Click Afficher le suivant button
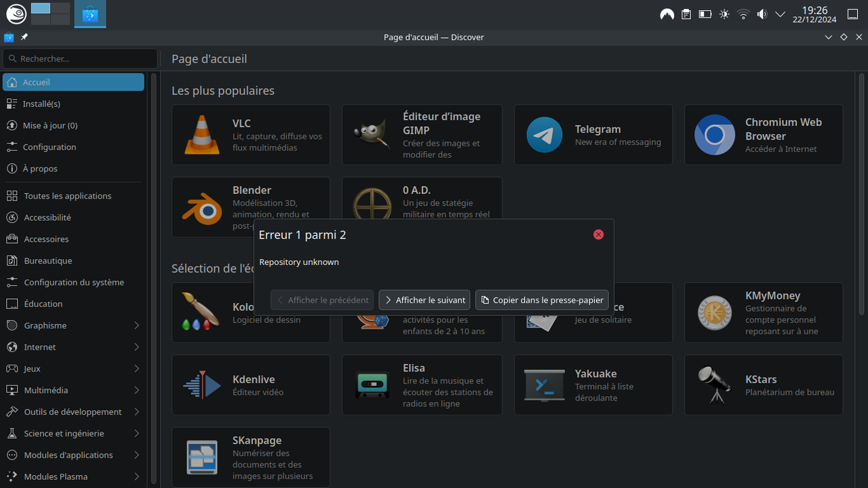Viewport: 868px width, 488px height. (425, 300)
